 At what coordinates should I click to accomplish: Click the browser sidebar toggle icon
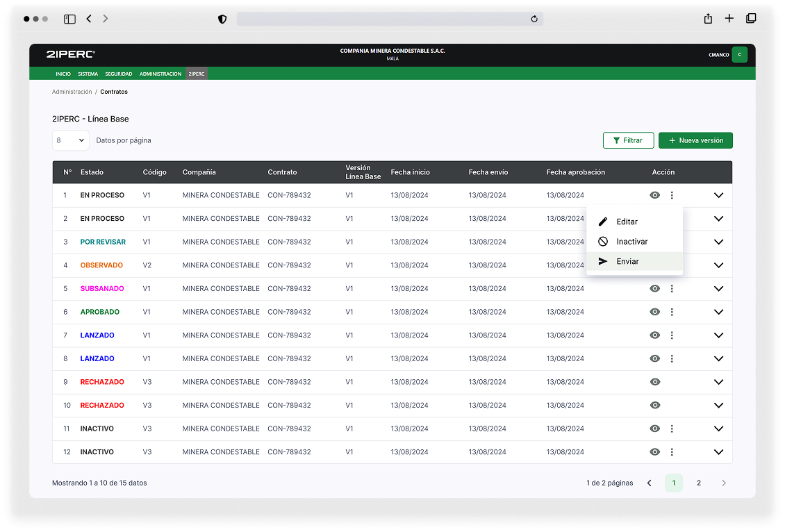pos(69,19)
